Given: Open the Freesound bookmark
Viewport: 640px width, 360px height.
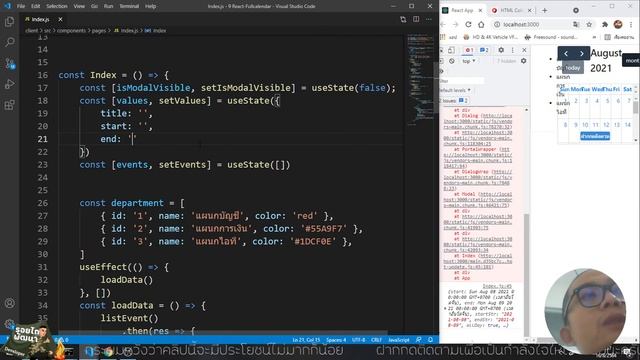Looking at the screenshot, I should pyautogui.click(x=551, y=37).
